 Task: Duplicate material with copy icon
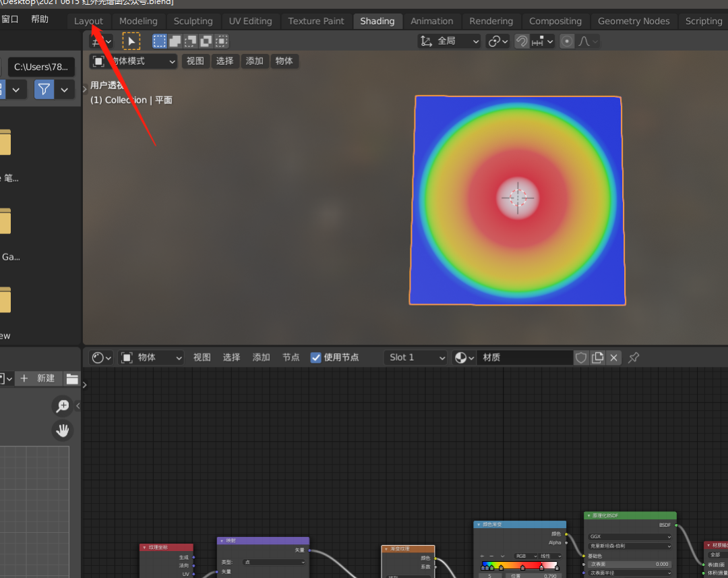point(597,357)
